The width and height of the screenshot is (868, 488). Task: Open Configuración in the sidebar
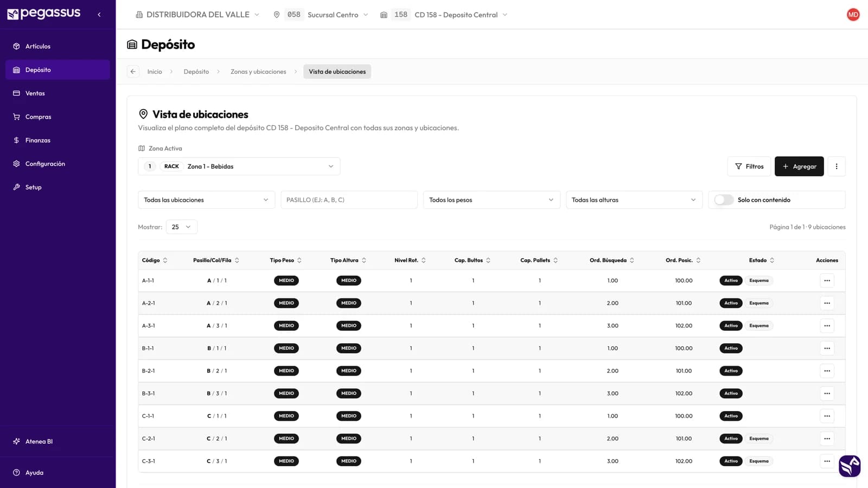pos(58,164)
